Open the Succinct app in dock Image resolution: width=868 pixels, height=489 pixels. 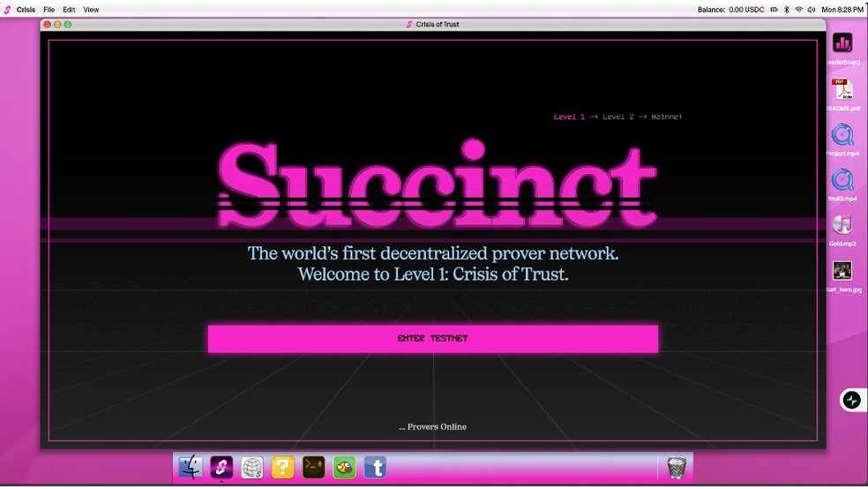(x=221, y=467)
